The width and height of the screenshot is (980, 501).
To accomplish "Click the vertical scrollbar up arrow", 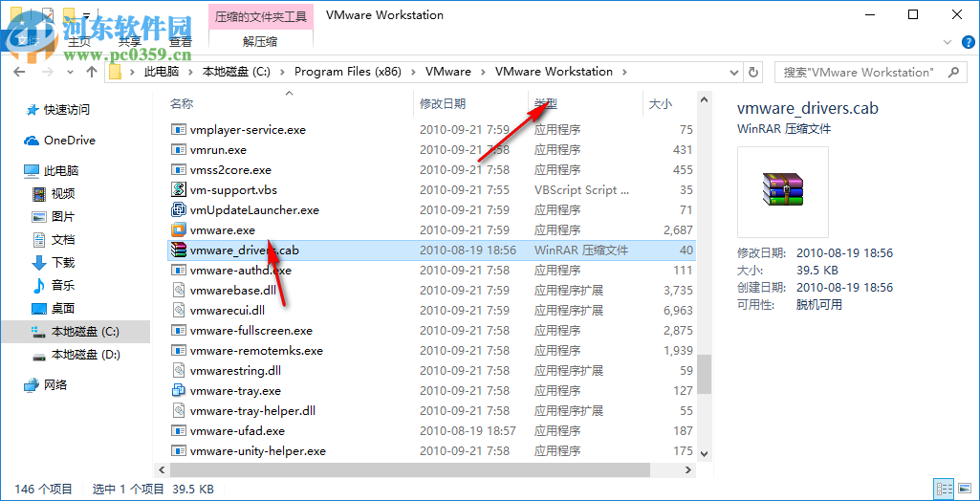I will [x=705, y=100].
